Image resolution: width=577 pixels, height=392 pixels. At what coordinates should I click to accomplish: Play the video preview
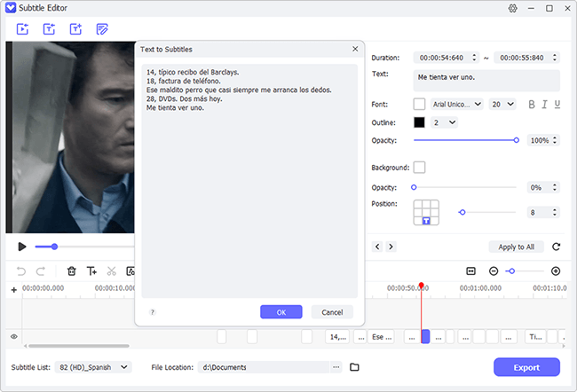pyautogui.click(x=22, y=247)
